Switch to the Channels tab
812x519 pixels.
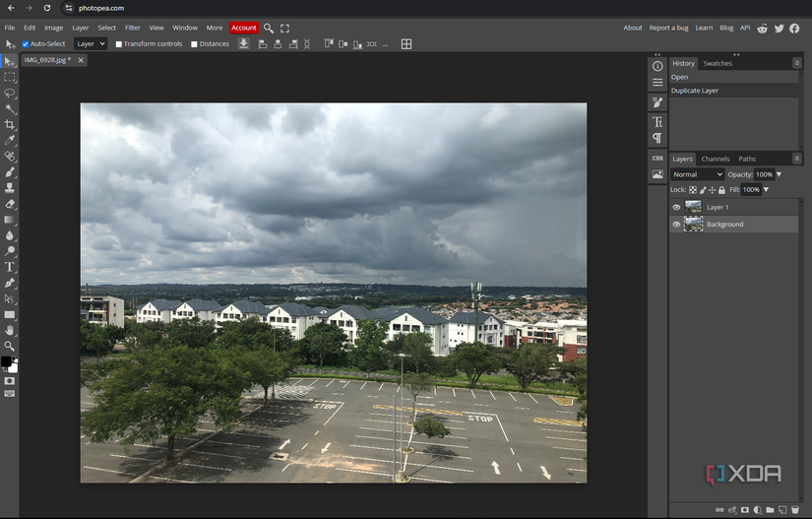coord(716,159)
